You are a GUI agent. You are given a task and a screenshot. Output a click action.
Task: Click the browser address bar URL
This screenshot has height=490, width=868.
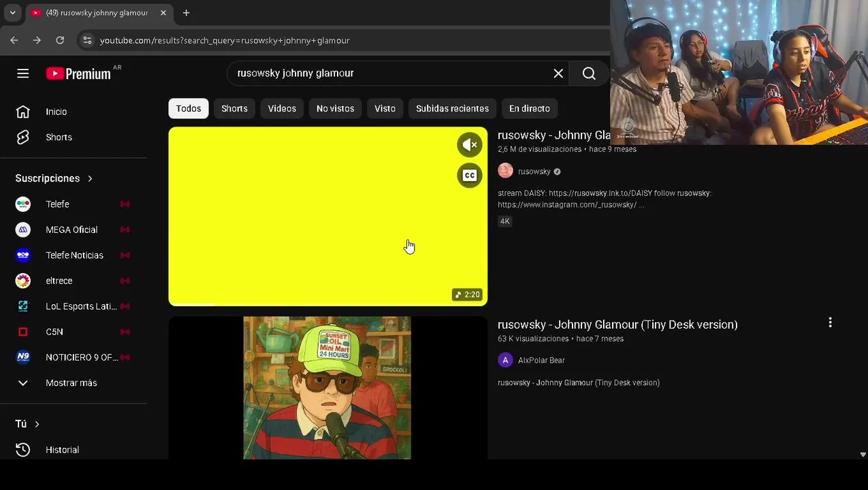225,41
